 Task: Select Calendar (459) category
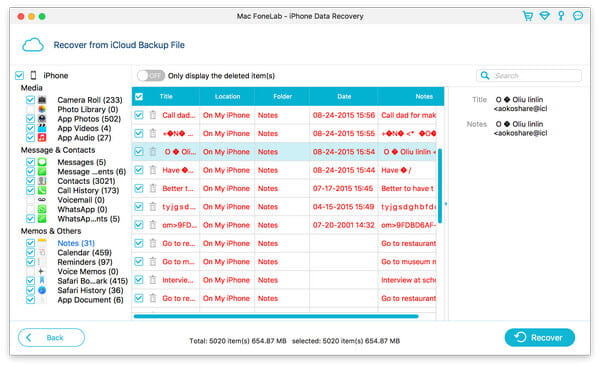point(85,253)
